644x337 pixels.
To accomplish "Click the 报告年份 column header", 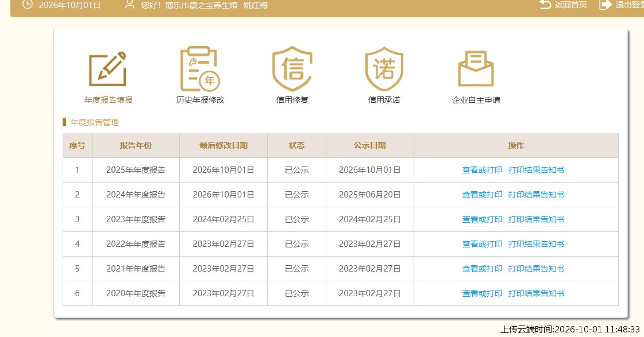I will 136,145.
